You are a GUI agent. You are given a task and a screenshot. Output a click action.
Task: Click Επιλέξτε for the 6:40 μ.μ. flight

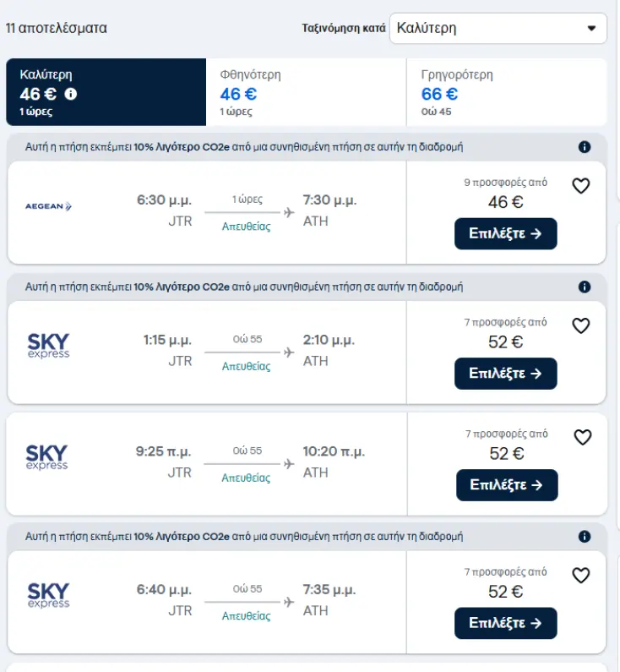506,623
